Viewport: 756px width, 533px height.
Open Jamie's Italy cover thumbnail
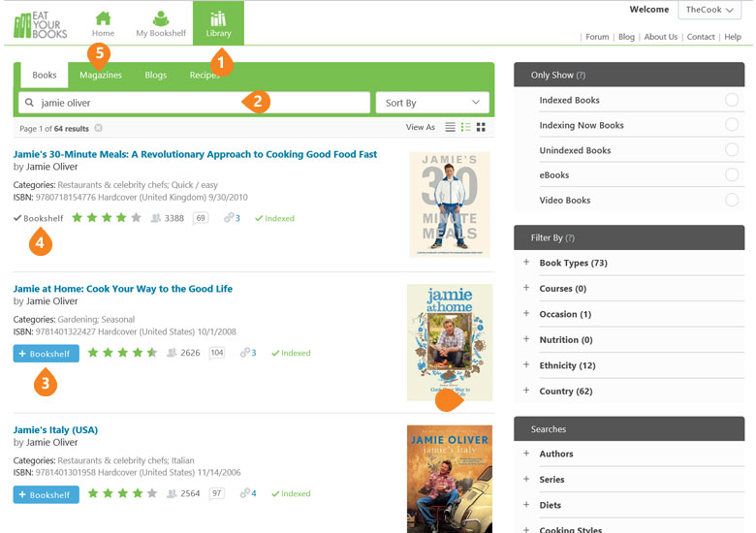point(450,479)
